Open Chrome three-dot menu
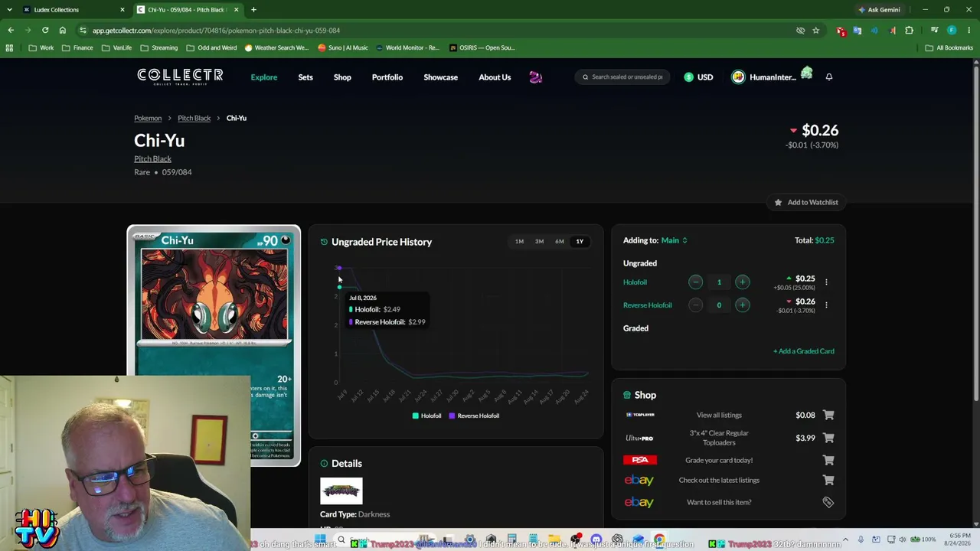 969,31
